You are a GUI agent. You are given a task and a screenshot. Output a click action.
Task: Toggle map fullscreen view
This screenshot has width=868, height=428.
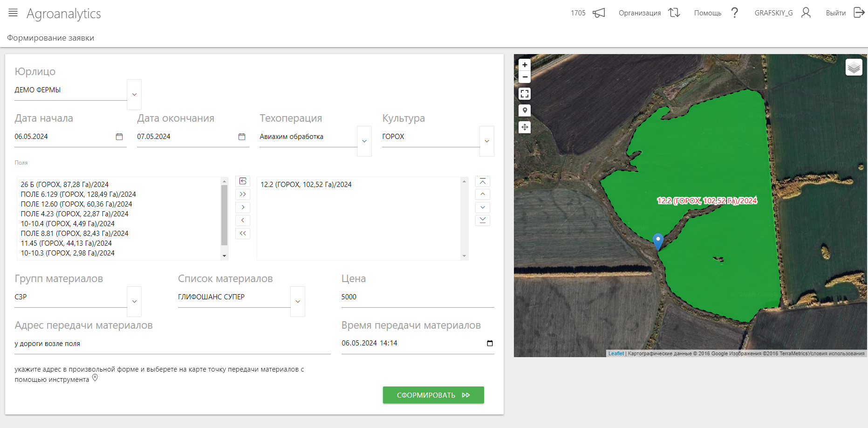coord(525,94)
